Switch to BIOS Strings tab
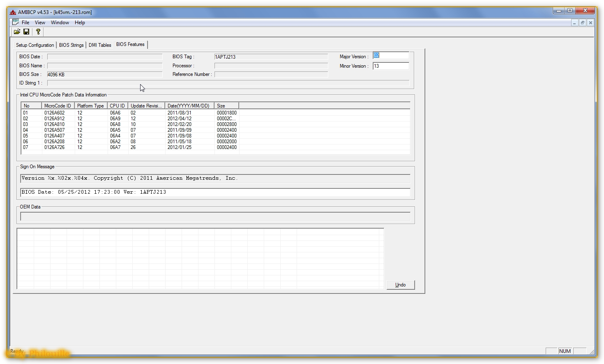 (71, 45)
